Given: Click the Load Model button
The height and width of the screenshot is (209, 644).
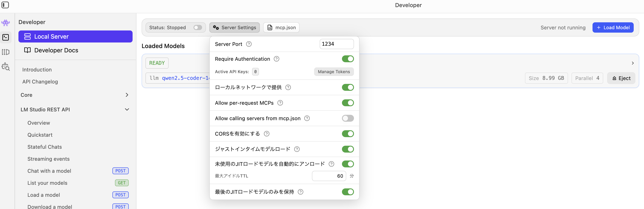Looking at the screenshot, I should 613,27.
